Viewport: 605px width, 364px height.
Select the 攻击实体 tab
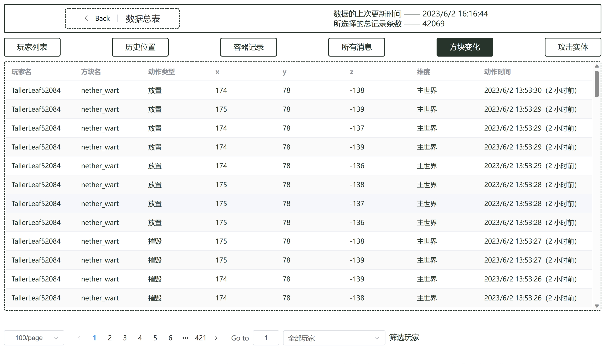[573, 47]
